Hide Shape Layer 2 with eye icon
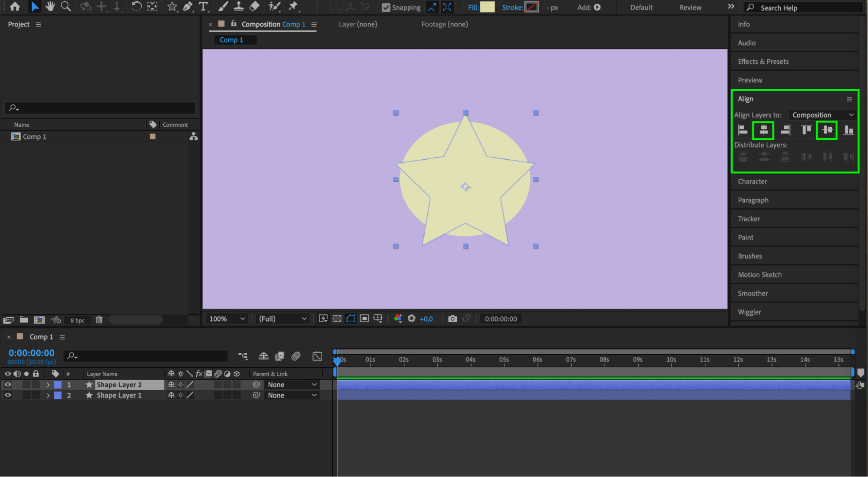The image size is (868, 477). (8, 385)
